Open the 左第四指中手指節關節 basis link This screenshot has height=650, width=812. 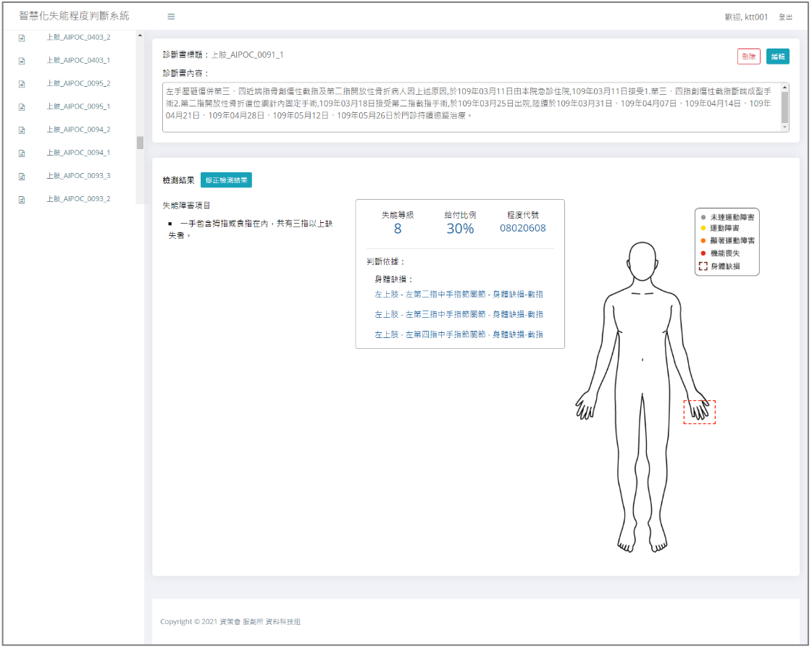pyautogui.click(x=459, y=334)
